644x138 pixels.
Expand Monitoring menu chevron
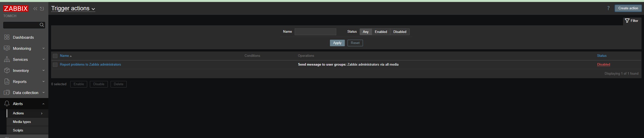[43, 48]
